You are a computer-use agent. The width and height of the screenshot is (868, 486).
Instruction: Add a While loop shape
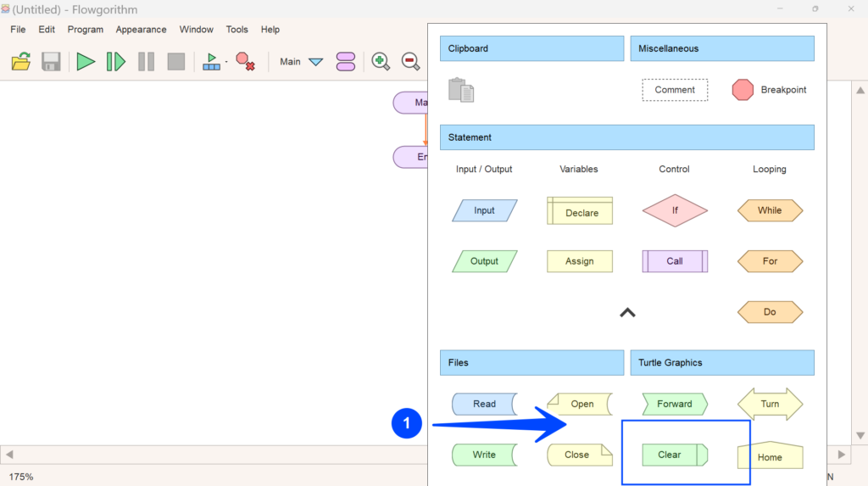pyautogui.click(x=770, y=210)
